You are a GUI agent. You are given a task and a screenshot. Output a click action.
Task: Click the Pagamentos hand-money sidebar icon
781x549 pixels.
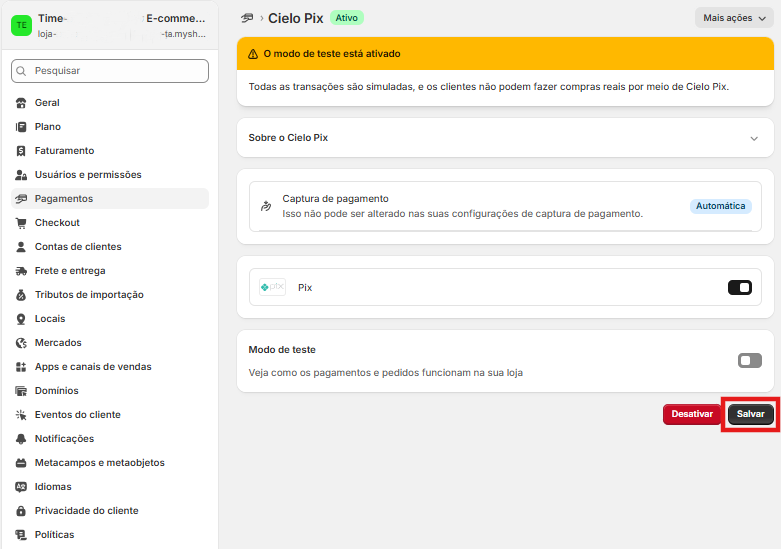(x=21, y=199)
